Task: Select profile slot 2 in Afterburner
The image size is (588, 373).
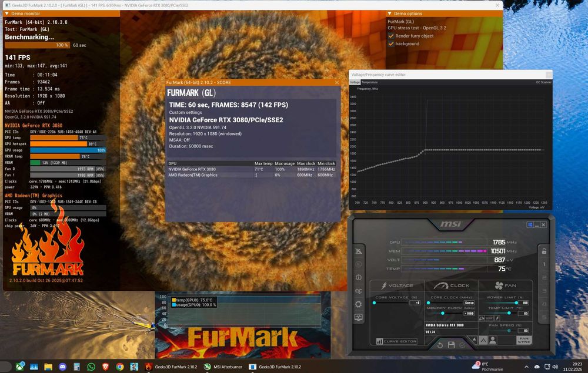Action: tap(544, 277)
